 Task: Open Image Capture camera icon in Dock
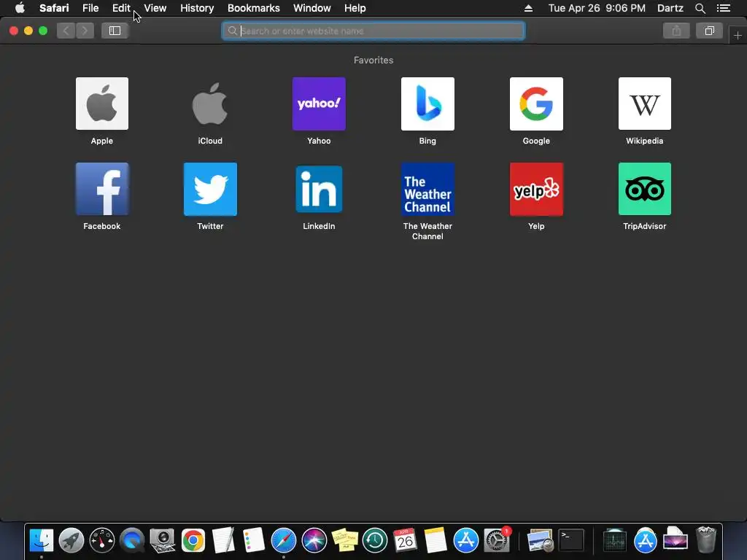163,540
